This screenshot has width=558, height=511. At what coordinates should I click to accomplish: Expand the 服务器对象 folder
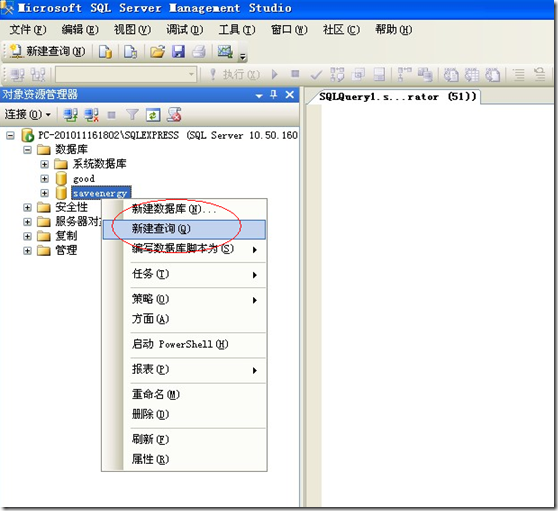tap(27, 222)
